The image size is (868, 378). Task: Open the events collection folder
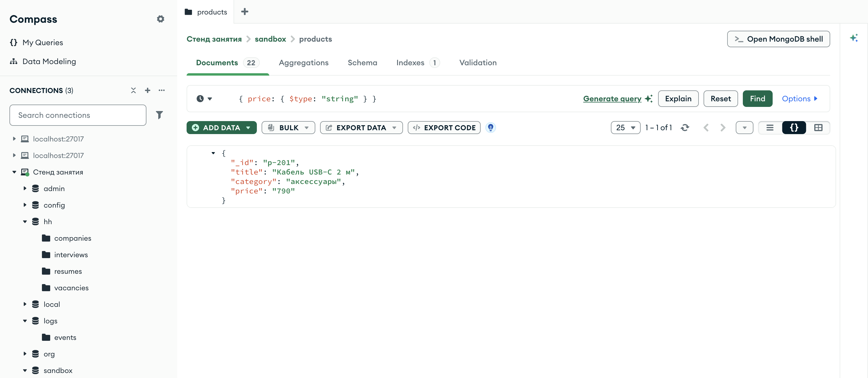pyautogui.click(x=65, y=337)
